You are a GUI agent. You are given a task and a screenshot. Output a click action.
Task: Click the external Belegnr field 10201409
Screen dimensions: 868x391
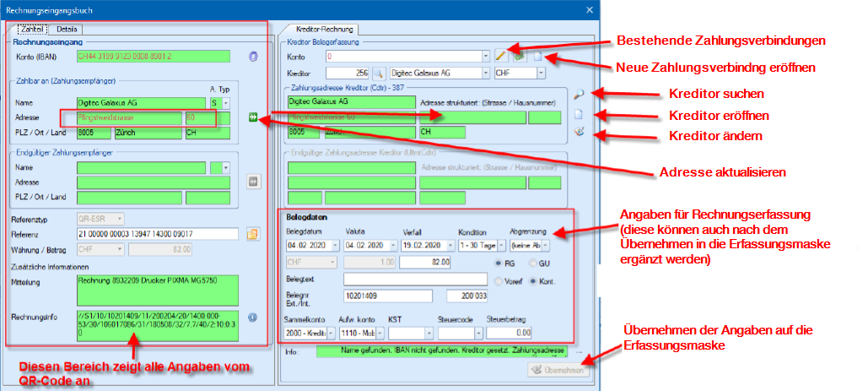click(x=387, y=297)
